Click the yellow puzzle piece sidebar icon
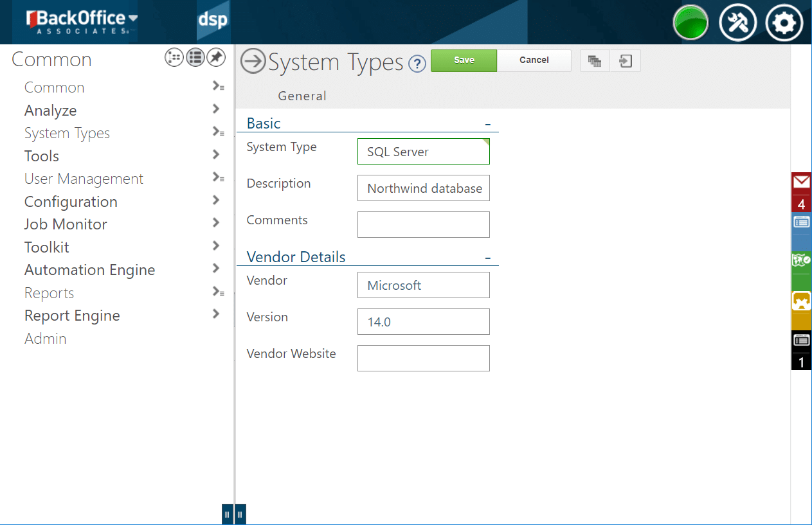Image resolution: width=812 pixels, height=525 pixels. 801,301
